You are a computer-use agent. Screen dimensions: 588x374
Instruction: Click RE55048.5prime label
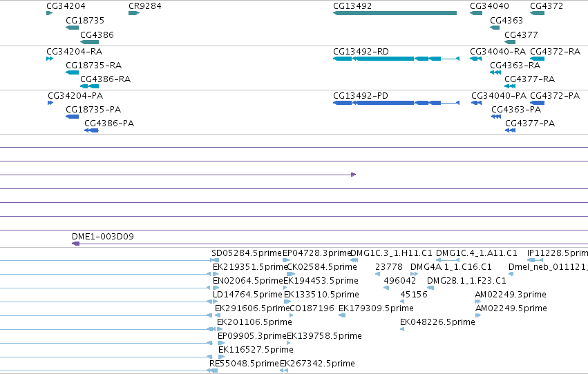click(244, 364)
